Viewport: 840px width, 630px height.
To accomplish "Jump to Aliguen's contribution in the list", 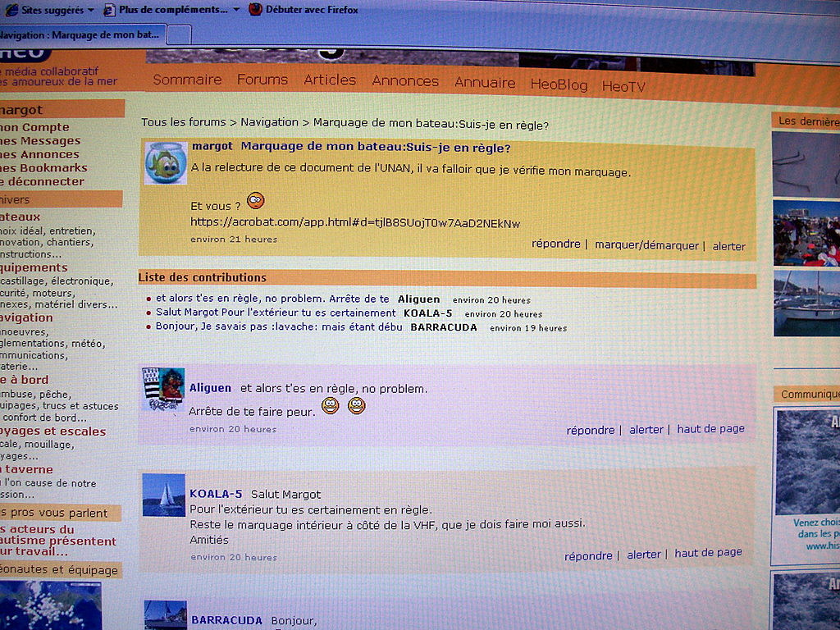I will point(272,299).
